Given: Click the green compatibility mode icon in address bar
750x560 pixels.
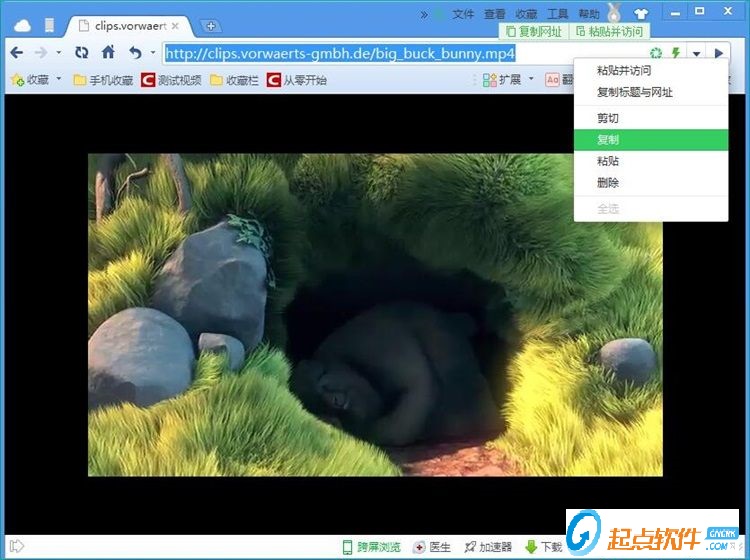Looking at the screenshot, I should pos(656,53).
